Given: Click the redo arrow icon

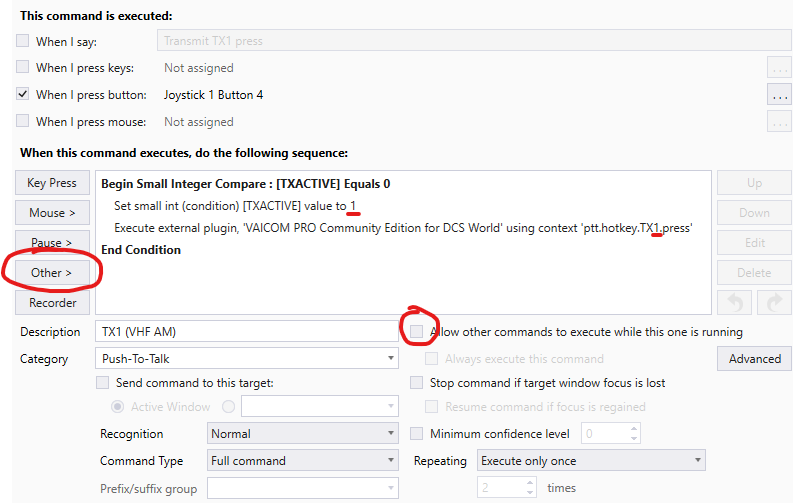Looking at the screenshot, I should (x=775, y=303).
